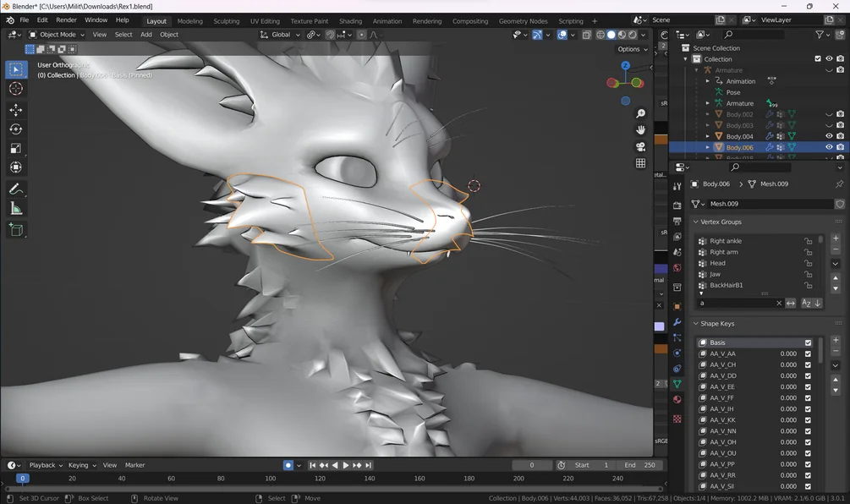Image resolution: width=850 pixels, height=504 pixels.
Task: Select the Rotate tool
Action: 16,129
